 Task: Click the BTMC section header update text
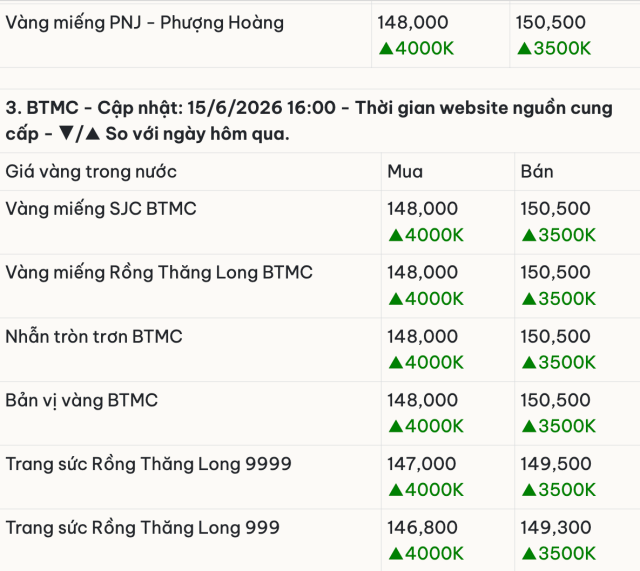309,121
